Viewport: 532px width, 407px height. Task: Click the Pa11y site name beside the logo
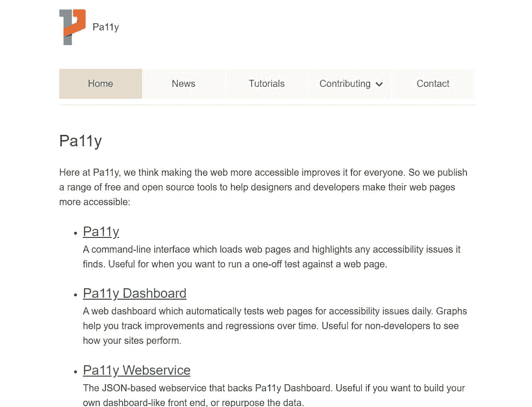[x=106, y=27]
